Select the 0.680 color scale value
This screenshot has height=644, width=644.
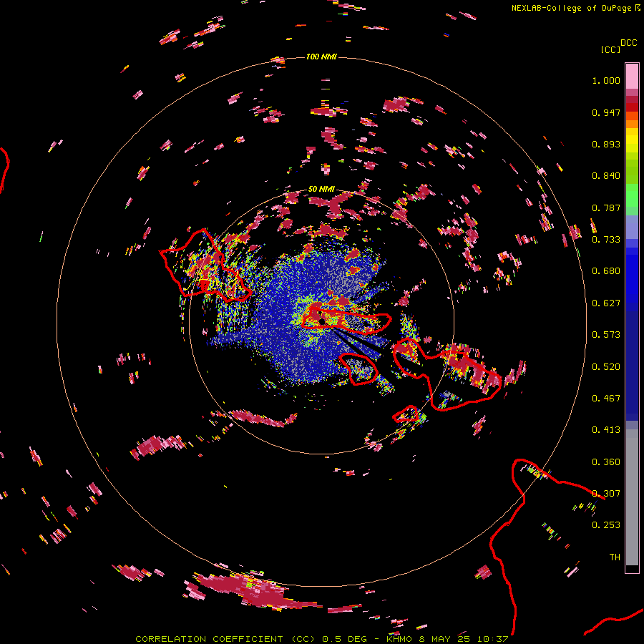[606, 271]
